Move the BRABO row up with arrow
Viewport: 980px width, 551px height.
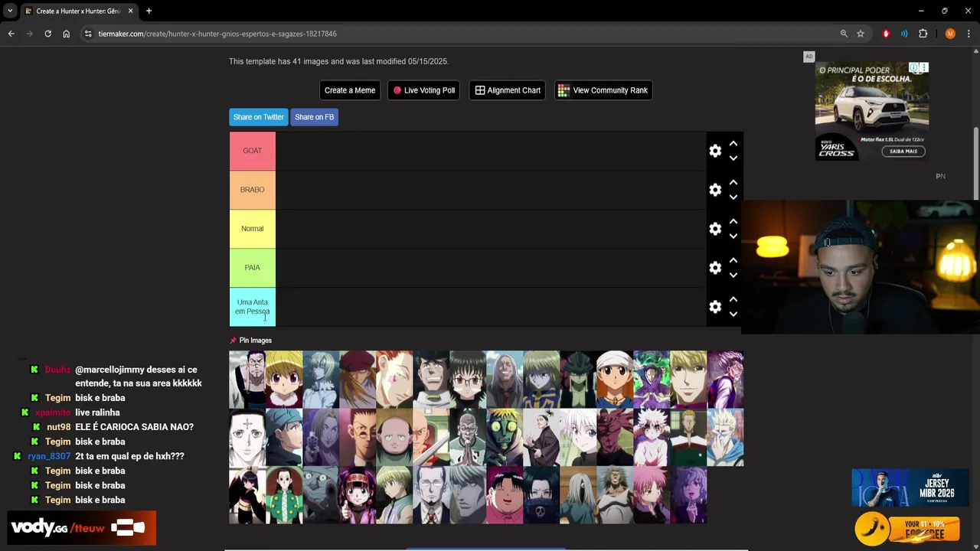coord(733,182)
